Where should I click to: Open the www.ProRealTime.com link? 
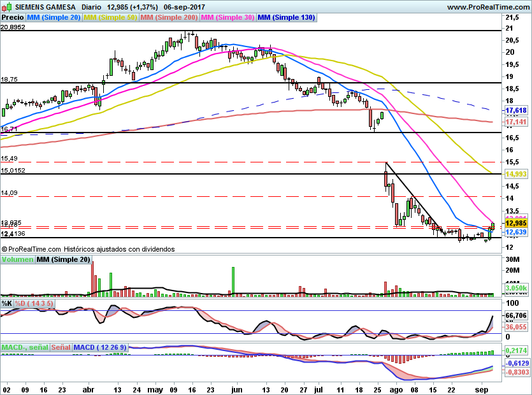(x=488, y=7)
